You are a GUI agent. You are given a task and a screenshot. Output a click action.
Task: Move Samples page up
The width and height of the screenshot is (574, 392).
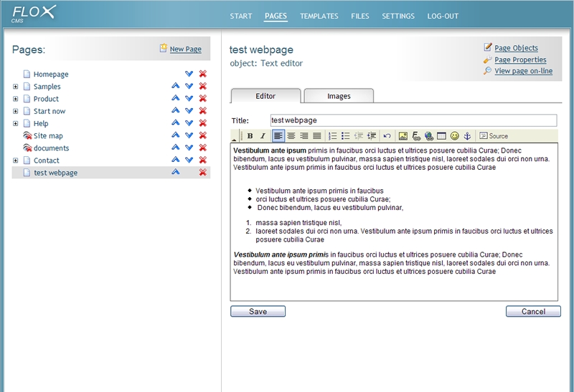click(x=175, y=86)
